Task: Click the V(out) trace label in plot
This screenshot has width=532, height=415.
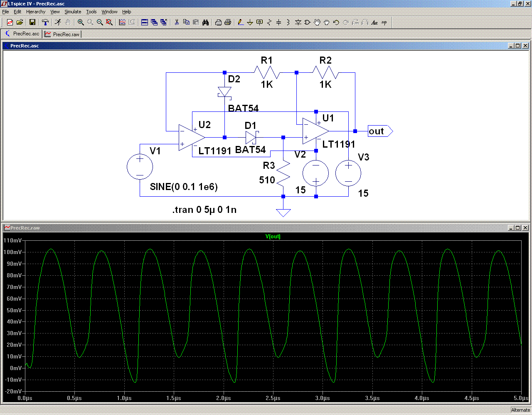Action: pyautogui.click(x=273, y=236)
